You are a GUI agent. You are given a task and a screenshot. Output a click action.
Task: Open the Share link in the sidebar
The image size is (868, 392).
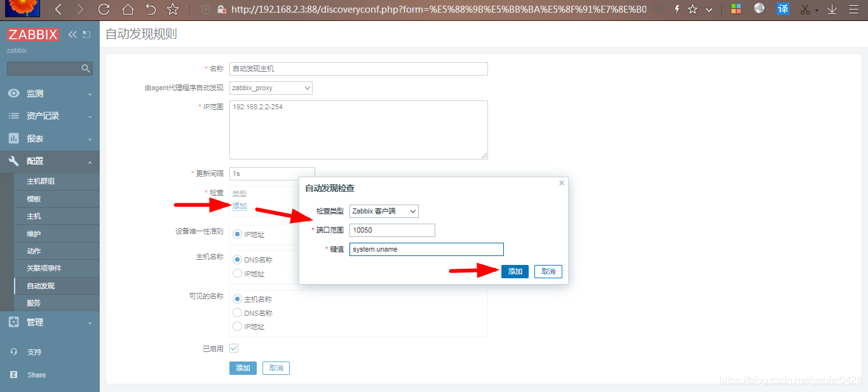36,375
